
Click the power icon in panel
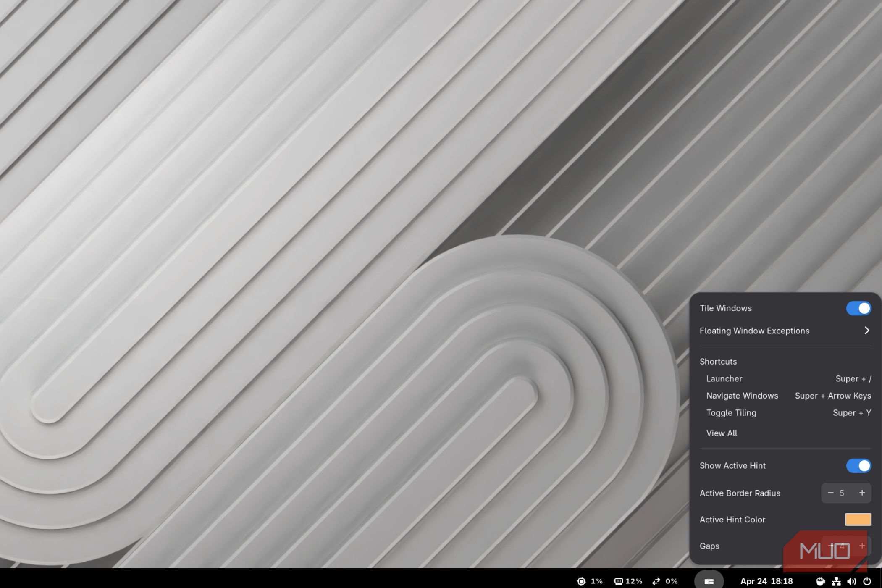tap(867, 581)
